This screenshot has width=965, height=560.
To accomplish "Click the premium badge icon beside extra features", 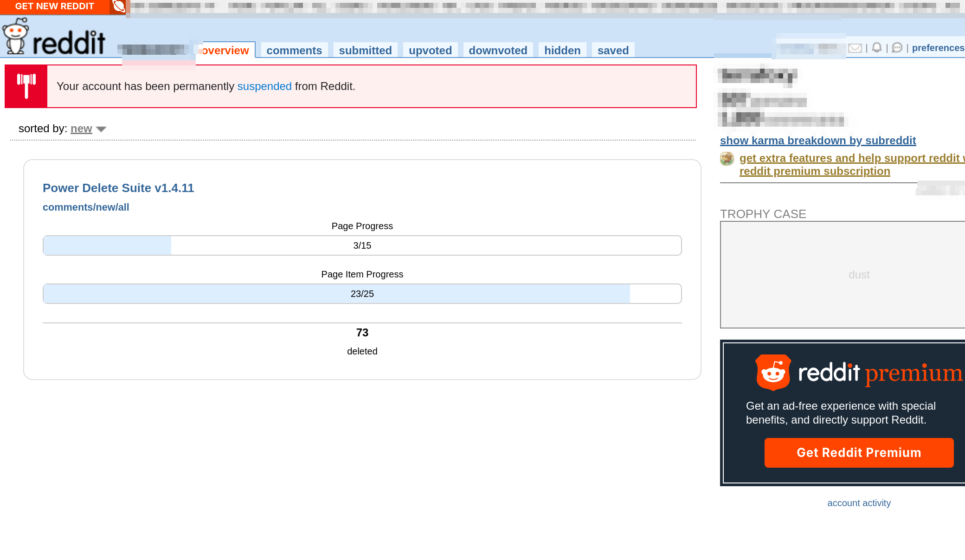I will 727,159.
